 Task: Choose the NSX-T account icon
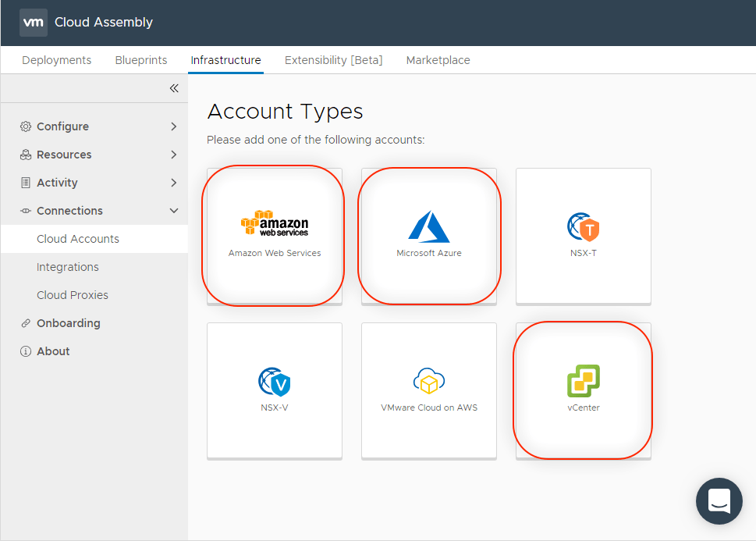pyautogui.click(x=583, y=227)
